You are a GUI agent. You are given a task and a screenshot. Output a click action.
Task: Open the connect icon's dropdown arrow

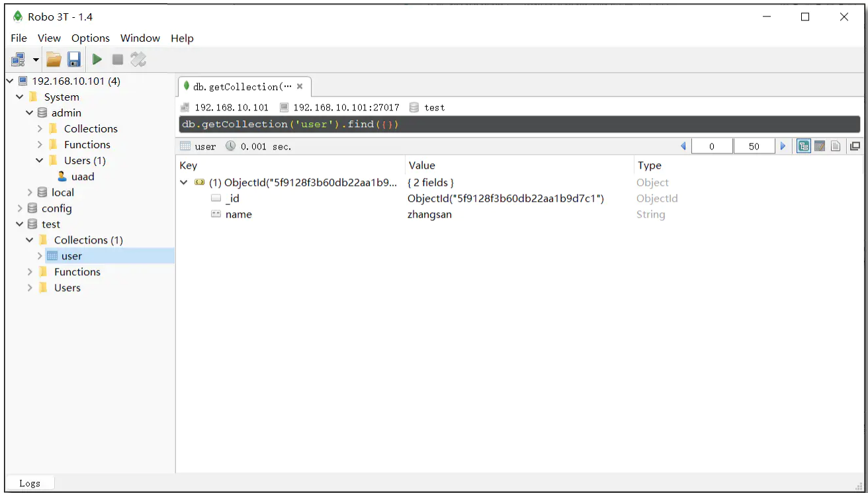point(36,60)
